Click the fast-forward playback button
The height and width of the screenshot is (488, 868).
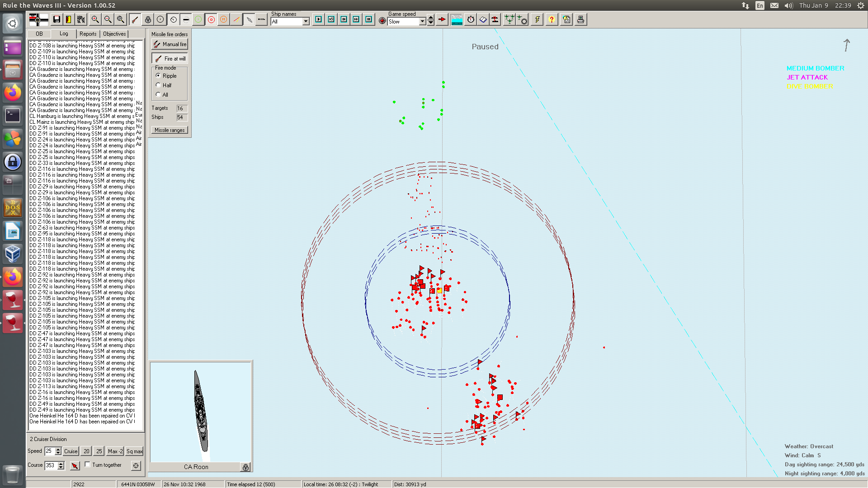pyautogui.click(x=356, y=19)
